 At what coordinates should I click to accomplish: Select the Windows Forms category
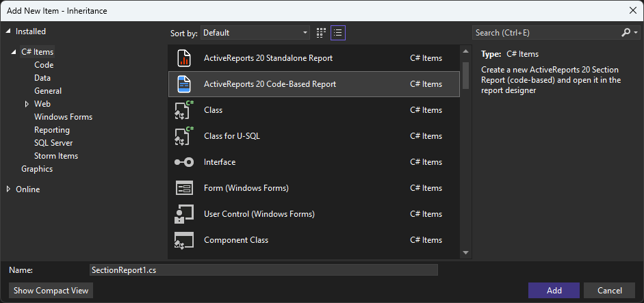[63, 117]
